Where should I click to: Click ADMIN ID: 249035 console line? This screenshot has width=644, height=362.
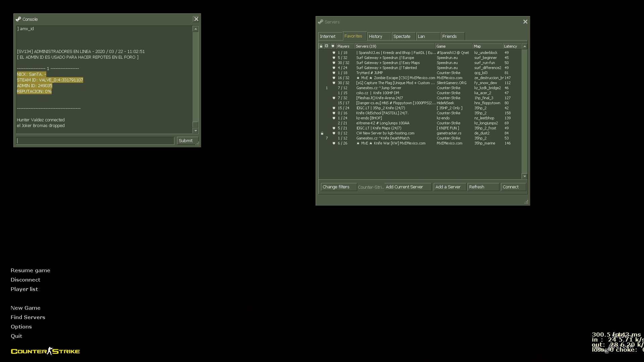click(x=35, y=86)
